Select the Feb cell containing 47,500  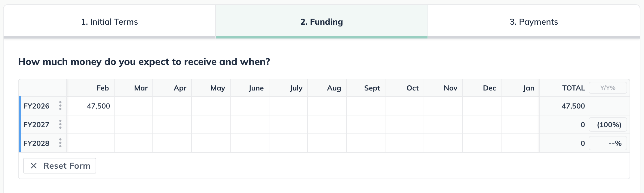coord(98,106)
